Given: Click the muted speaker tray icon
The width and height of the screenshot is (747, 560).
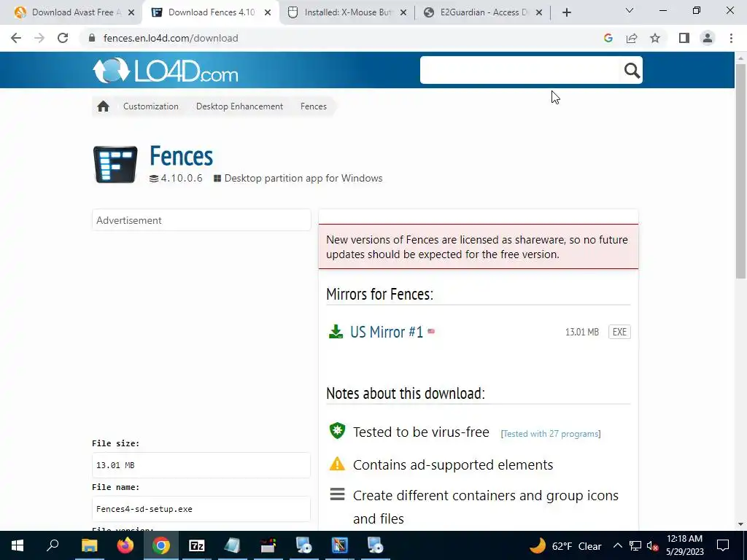Looking at the screenshot, I should tap(652, 545).
